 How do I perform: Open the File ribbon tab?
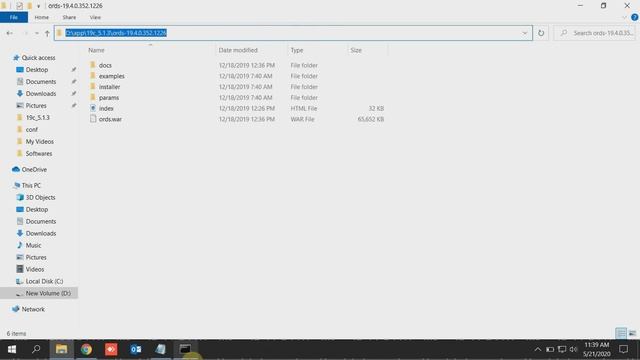[x=14, y=17]
